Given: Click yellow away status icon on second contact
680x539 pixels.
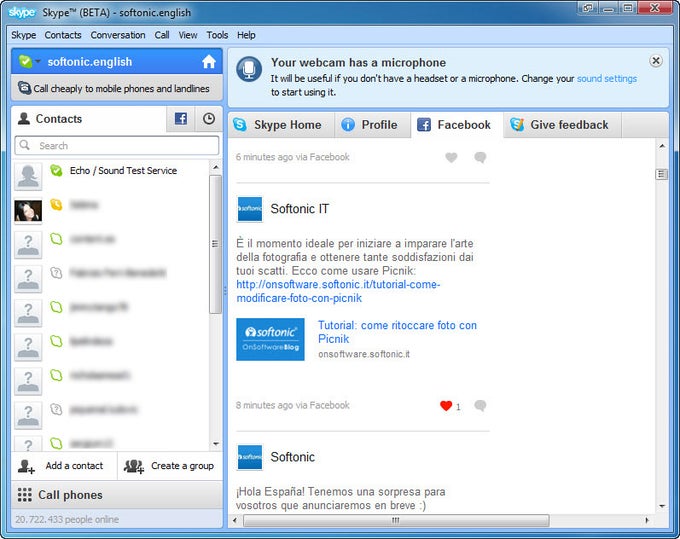Looking at the screenshot, I should tap(56, 204).
